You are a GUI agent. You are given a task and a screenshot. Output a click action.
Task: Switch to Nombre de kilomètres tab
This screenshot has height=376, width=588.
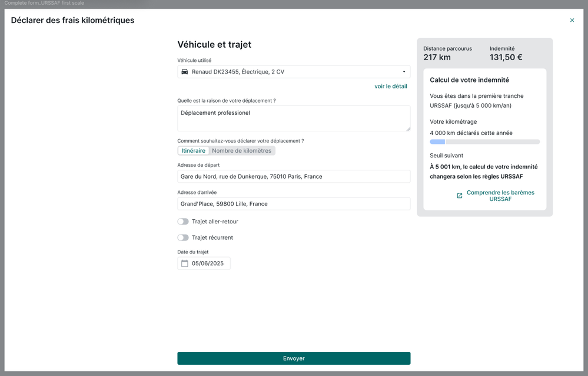pyautogui.click(x=241, y=151)
